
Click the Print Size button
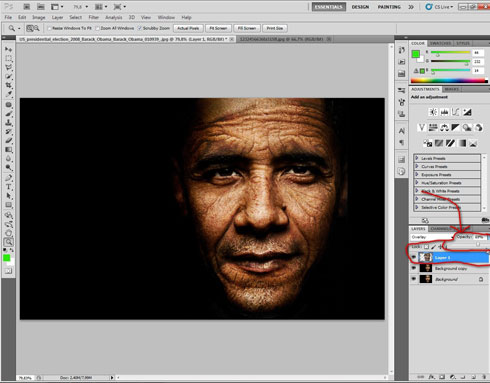275,28
